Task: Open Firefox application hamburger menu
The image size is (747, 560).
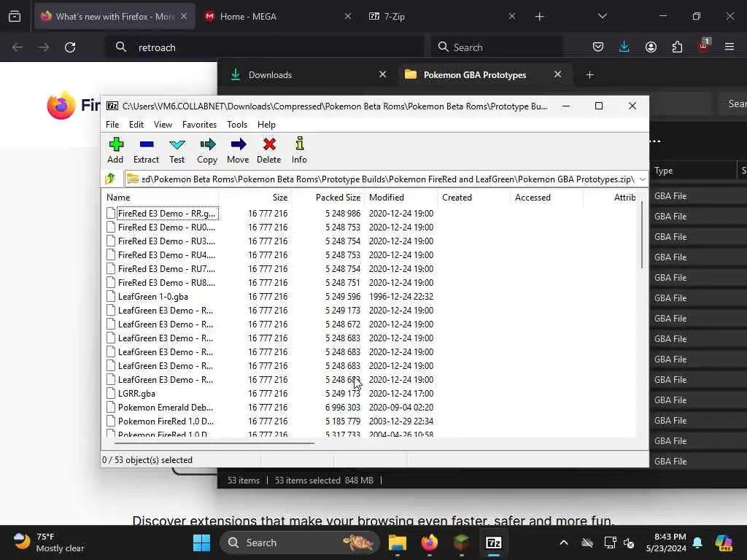Action: pyautogui.click(x=729, y=47)
